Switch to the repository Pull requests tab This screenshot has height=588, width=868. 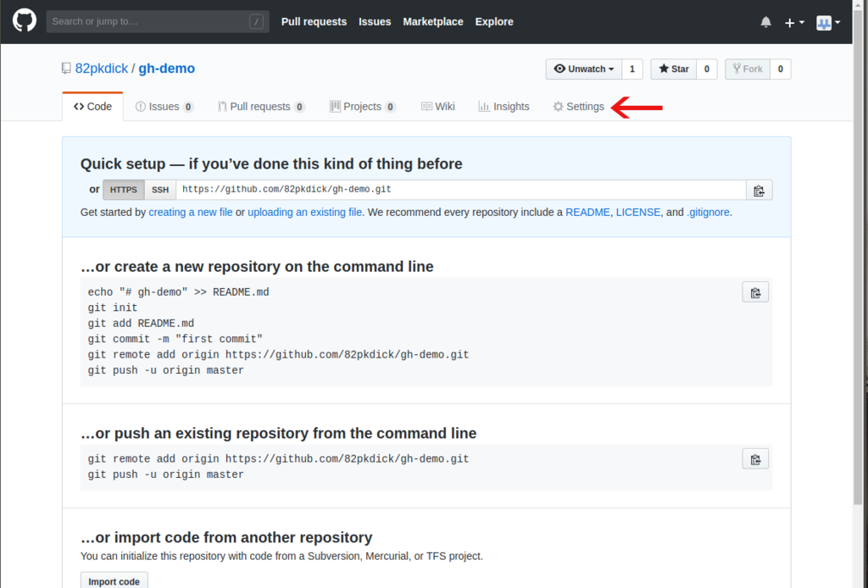point(261,107)
